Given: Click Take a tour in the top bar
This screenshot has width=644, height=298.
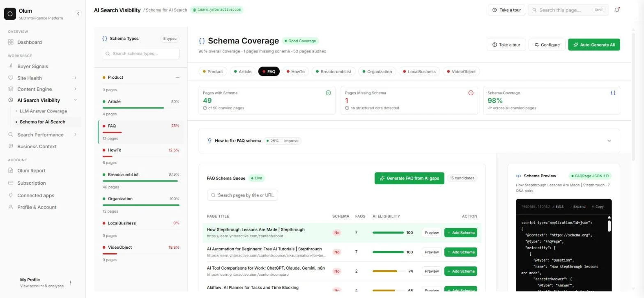Looking at the screenshot, I should coord(506,10).
